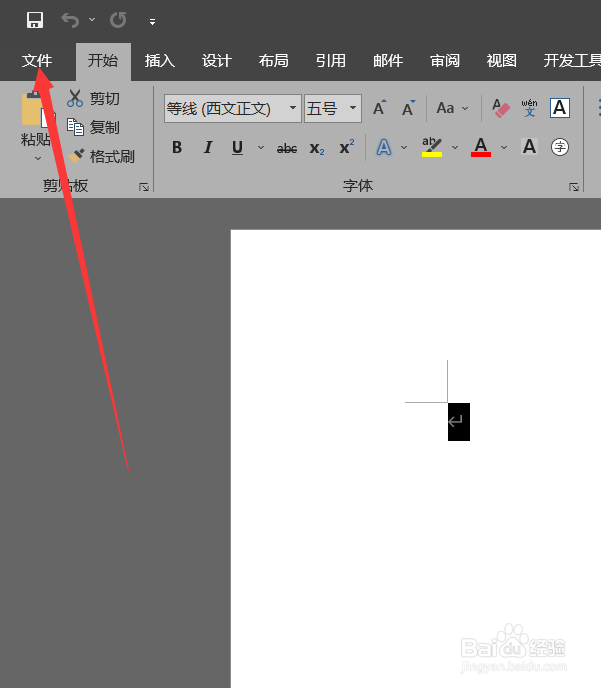Click the Redo/Repeat icon

[x=118, y=20]
